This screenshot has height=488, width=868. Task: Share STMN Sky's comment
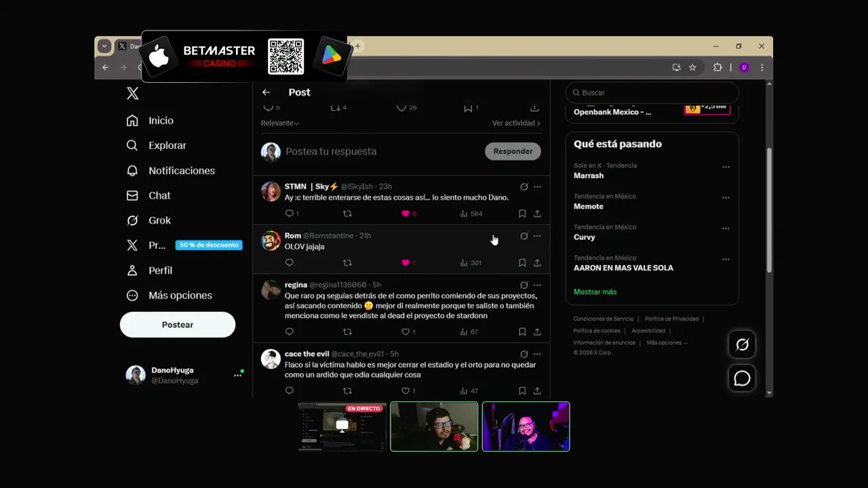537,213
